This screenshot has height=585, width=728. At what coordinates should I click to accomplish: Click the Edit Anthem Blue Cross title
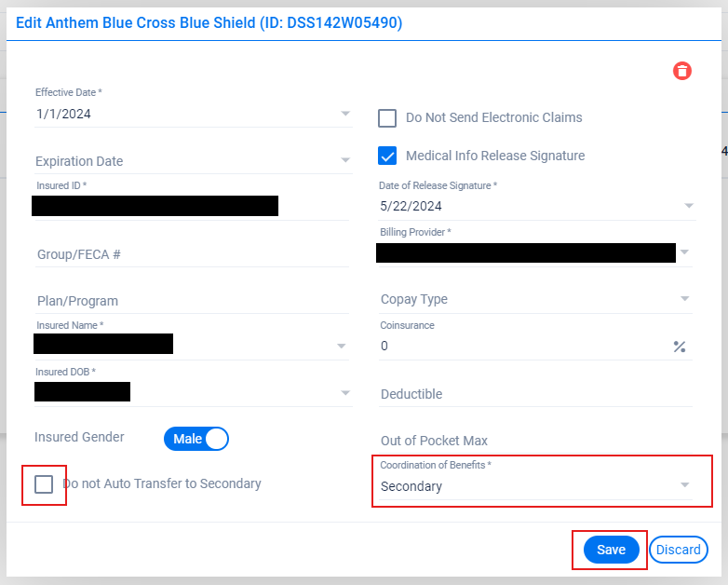(209, 22)
